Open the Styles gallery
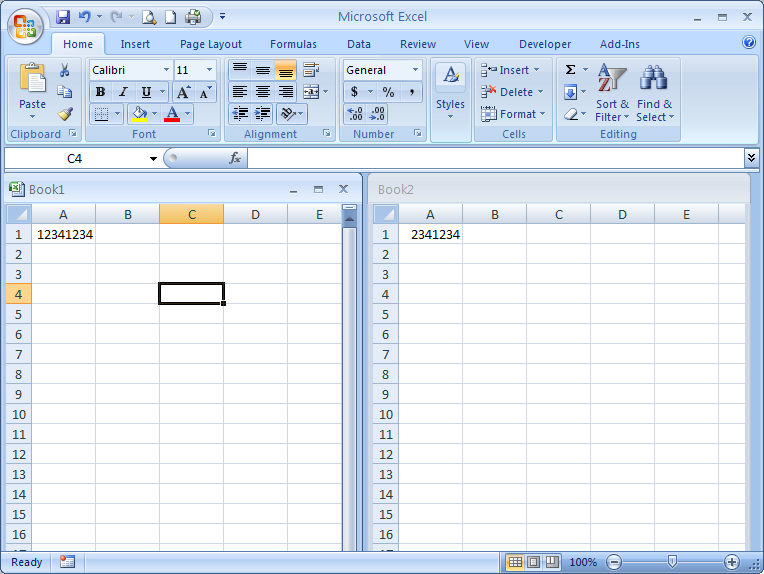This screenshot has height=574, width=764. point(450,93)
